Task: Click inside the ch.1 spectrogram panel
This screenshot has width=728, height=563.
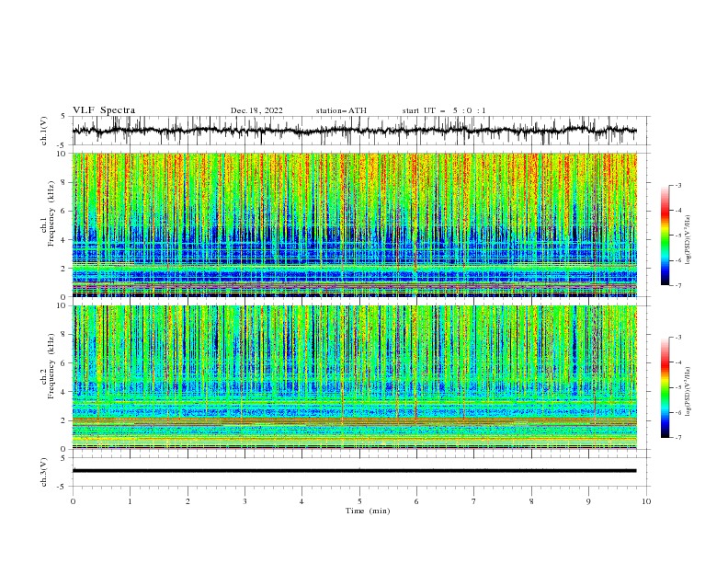Action: (x=354, y=224)
